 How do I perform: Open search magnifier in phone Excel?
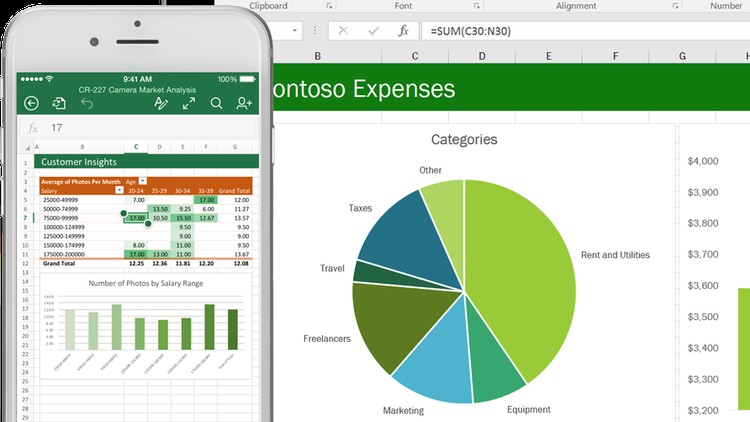(x=216, y=103)
